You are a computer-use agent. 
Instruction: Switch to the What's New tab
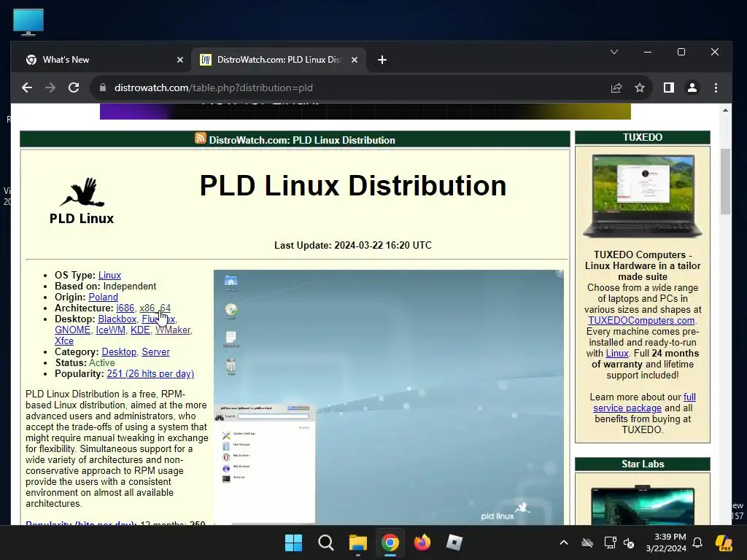[x=104, y=60]
